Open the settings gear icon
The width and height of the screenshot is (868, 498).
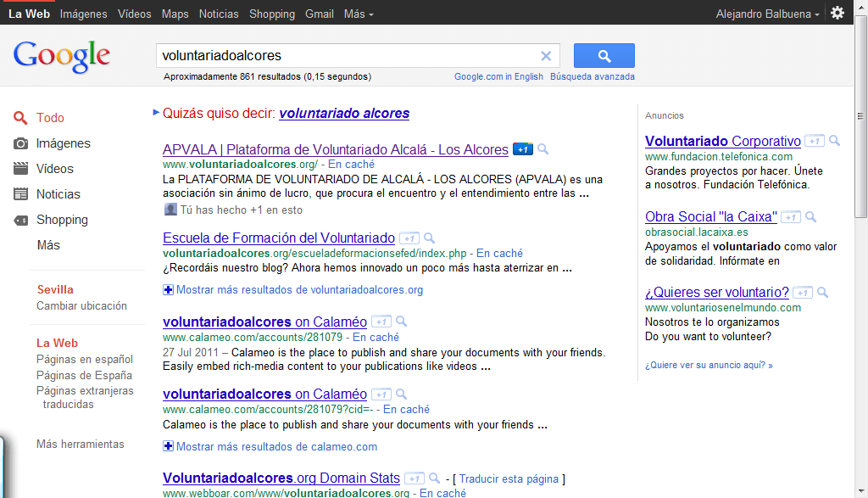[837, 13]
